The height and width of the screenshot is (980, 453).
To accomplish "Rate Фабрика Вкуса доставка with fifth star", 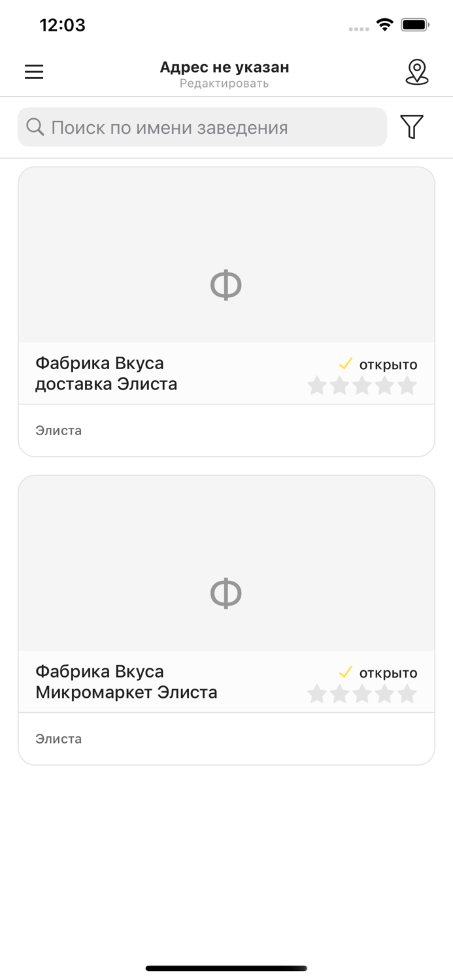I will coord(408,386).
